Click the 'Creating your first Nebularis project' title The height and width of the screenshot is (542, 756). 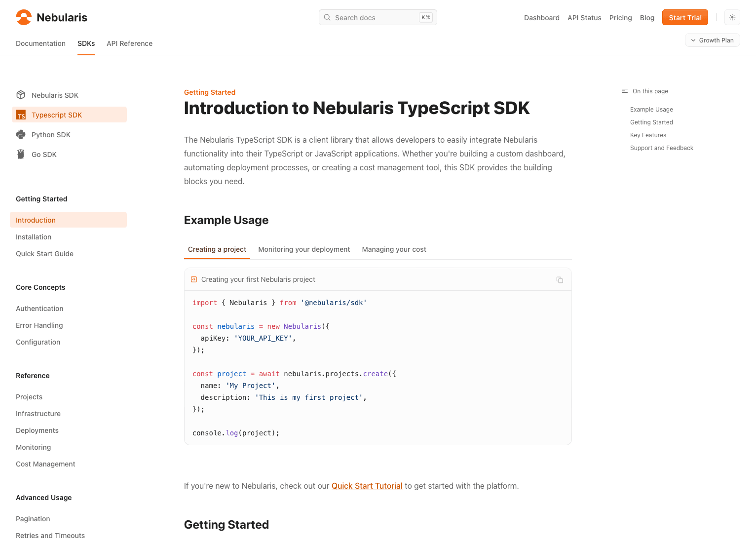[258, 279]
